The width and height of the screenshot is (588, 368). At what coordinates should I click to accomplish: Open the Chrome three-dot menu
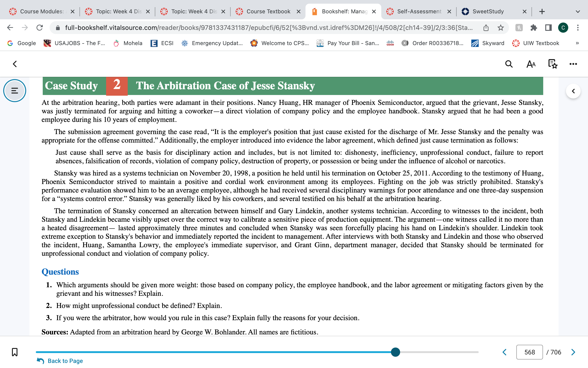[x=578, y=28]
